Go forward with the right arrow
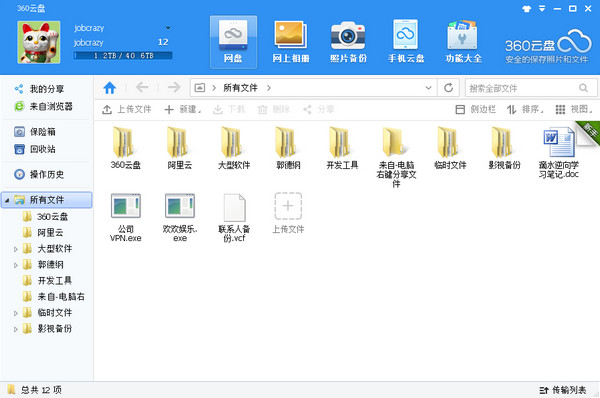This screenshot has height=398, width=600. [x=174, y=88]
